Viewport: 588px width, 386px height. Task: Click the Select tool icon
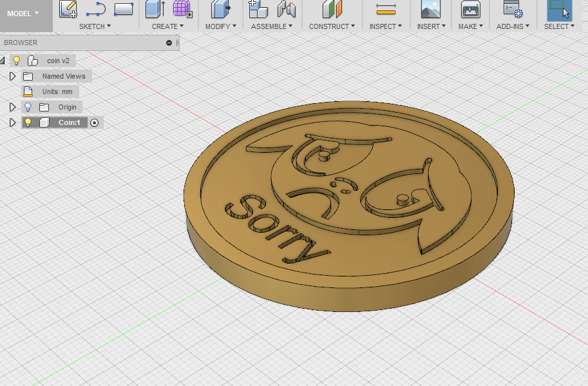559,10
